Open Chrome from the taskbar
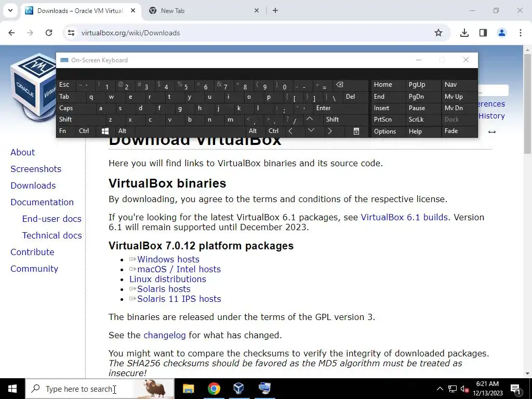 (214, 389)
